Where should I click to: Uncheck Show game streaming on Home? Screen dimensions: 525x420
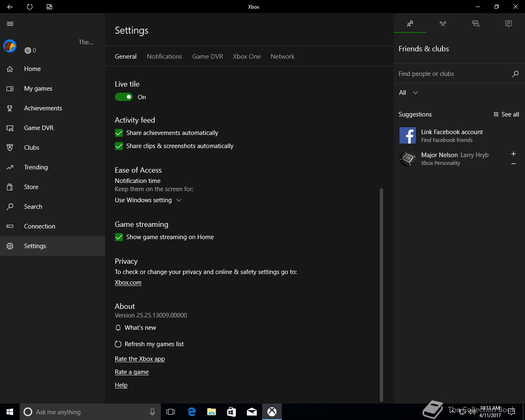tap(119, 237)
